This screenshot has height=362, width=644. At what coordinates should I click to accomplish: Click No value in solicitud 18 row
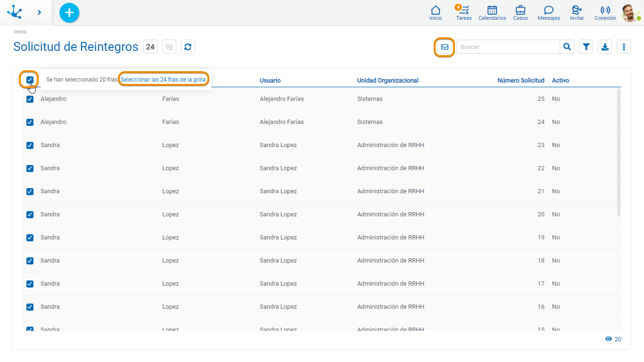[556, 261]
